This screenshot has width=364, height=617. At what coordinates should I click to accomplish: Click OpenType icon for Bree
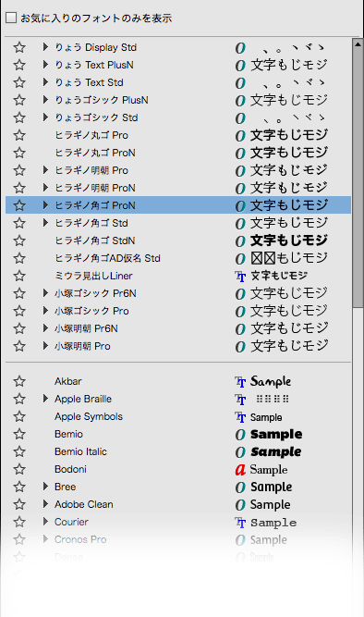[x=240, y=487]
